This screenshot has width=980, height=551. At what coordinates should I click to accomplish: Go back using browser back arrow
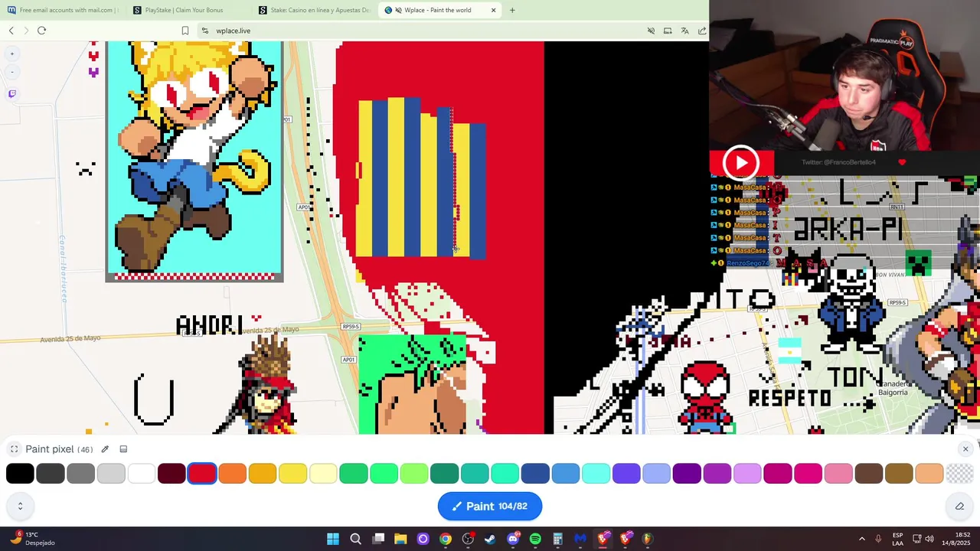point(11,31)
